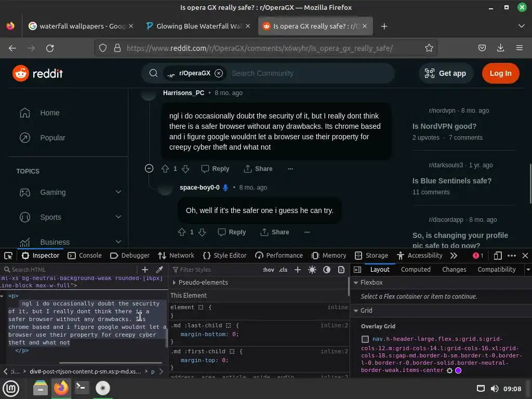Toggle print media simulation

pyautogui.click(x=341, y=270)
